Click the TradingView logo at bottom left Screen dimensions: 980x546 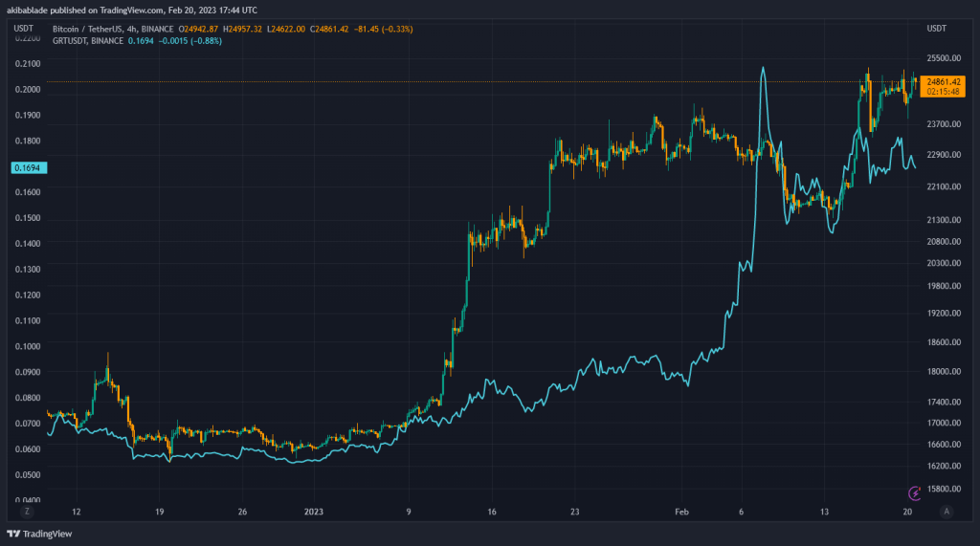(39, 534)
